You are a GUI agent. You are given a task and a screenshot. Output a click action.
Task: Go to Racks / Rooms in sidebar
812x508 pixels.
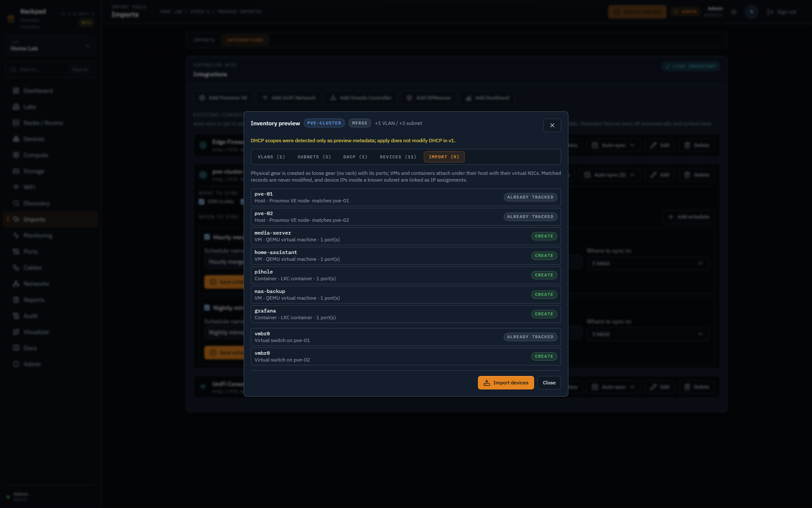click(51, 123)
